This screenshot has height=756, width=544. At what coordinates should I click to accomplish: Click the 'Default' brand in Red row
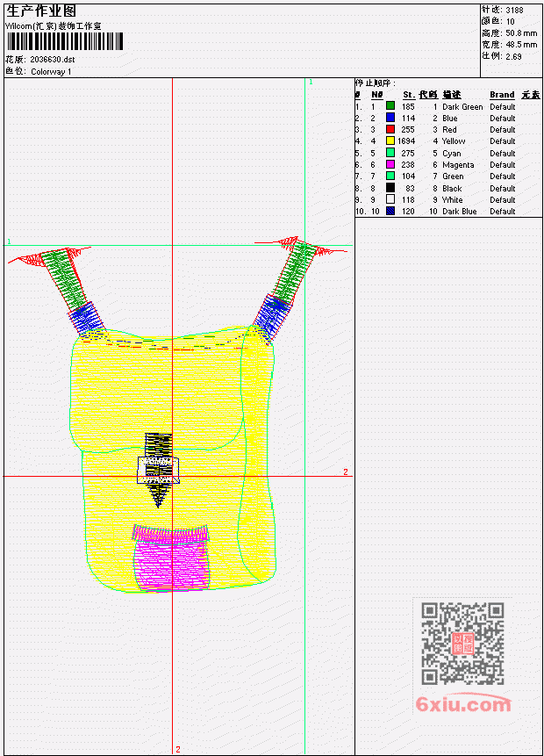click(x=502, y=130)
